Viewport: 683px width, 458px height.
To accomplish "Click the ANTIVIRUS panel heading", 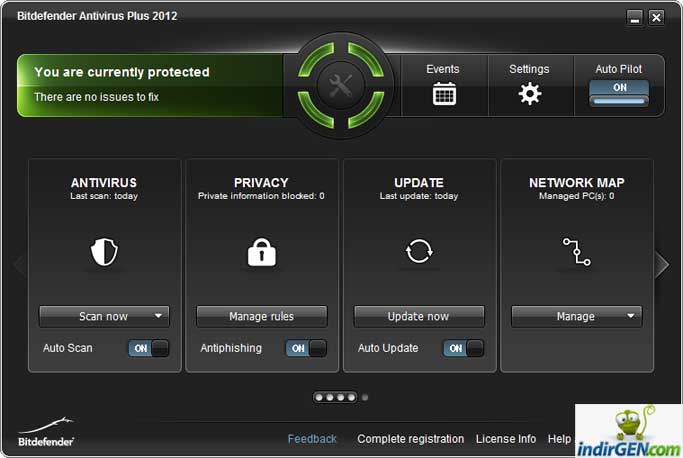I will coord(104,183).
